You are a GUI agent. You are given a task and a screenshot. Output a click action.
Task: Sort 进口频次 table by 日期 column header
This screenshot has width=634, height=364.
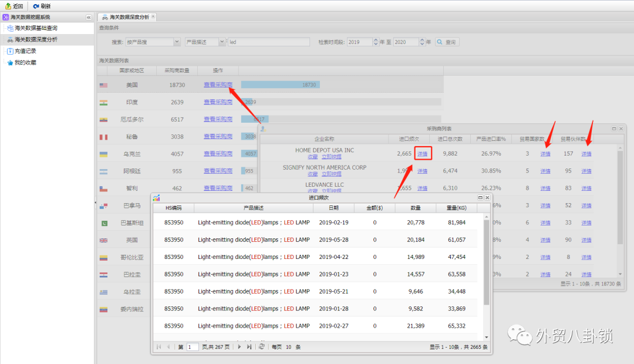333,208
